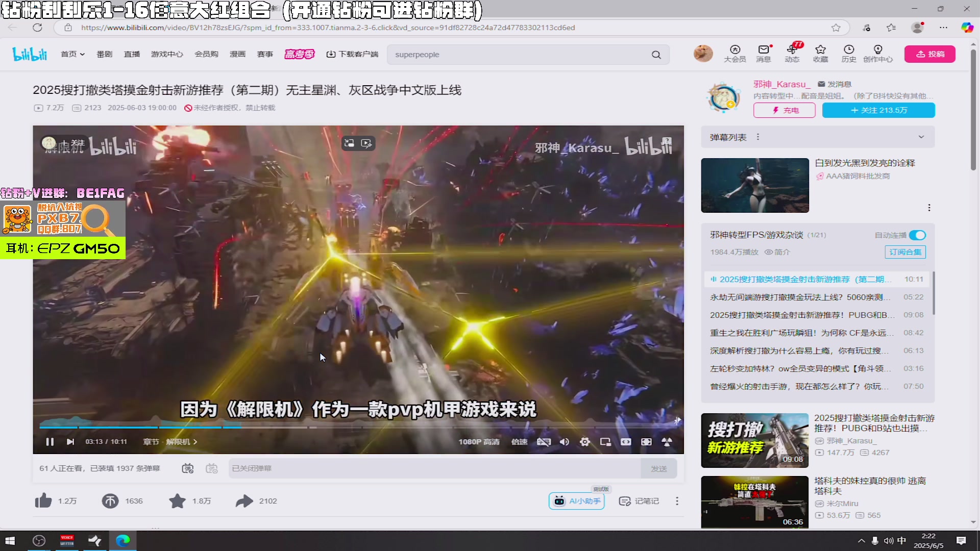Image resolution: width=980 pixels, height=551 pixels.
Task: Open the 直播 live section
Action: 132,54
